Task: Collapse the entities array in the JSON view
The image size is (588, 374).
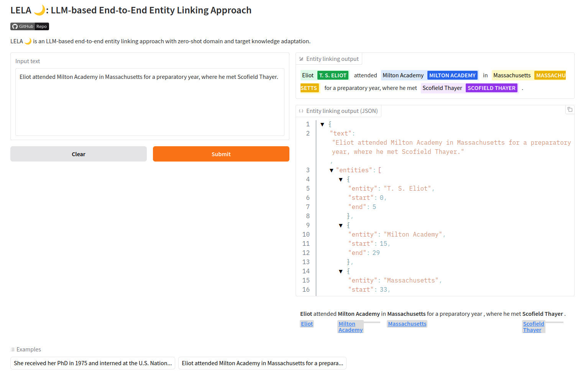Action: point(332,170)
